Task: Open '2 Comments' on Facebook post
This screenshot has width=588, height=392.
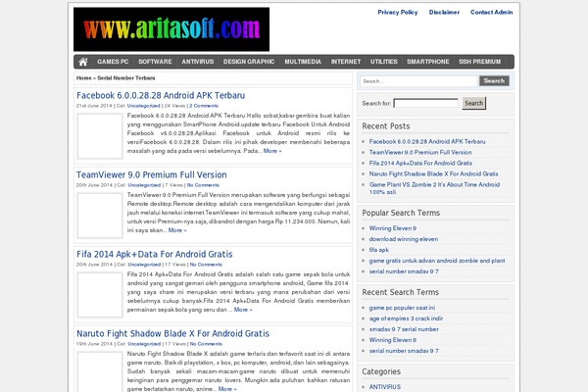Action: (204, 106)
